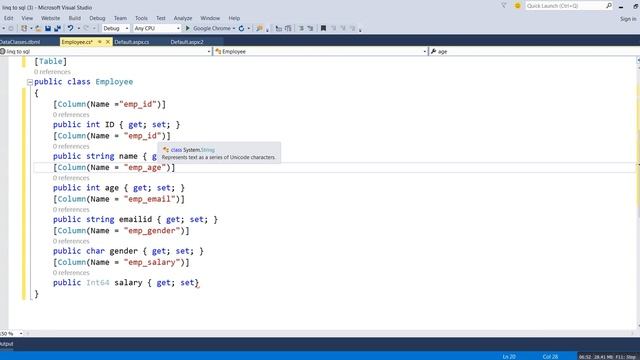Switch to the Default.aspx.cs tab
Image resolution: width=640 pixels, height=360 pixels.
131,42
